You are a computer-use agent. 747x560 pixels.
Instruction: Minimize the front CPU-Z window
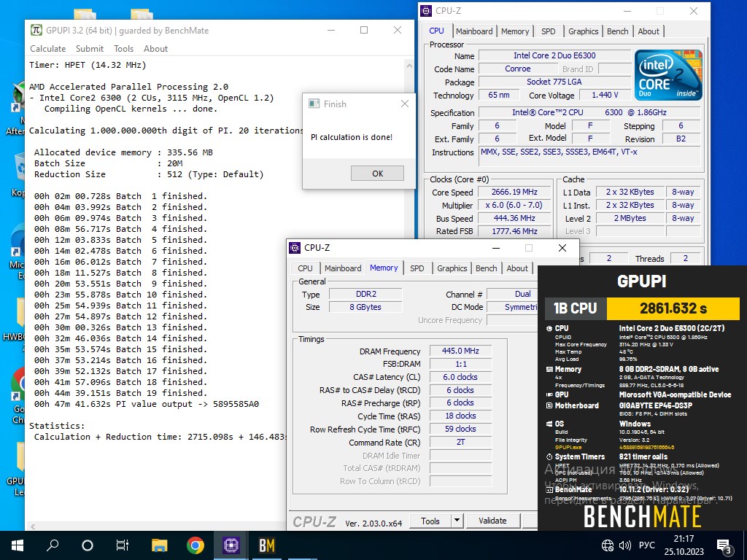pyautogui.click(x=496, y=248)
